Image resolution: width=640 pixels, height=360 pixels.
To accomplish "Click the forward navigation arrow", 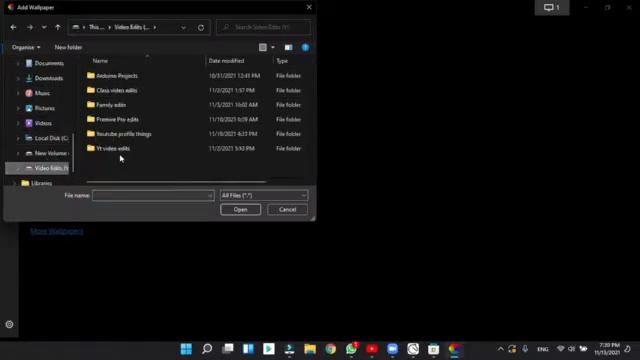I will pos(30,27).
